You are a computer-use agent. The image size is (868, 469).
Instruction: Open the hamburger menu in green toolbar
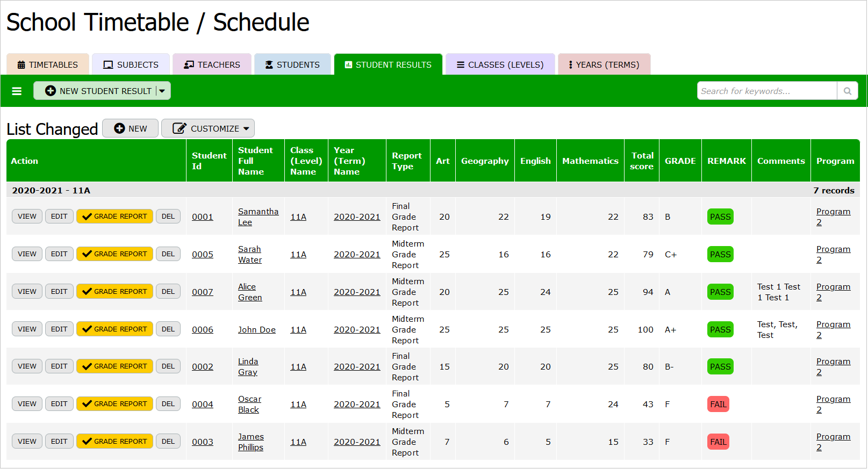point(17,91)
